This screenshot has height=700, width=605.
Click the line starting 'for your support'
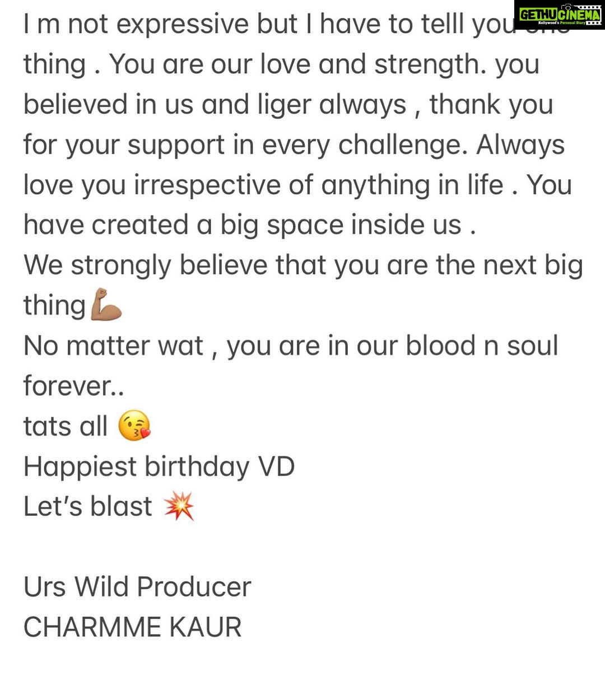[x=294, y=145]
